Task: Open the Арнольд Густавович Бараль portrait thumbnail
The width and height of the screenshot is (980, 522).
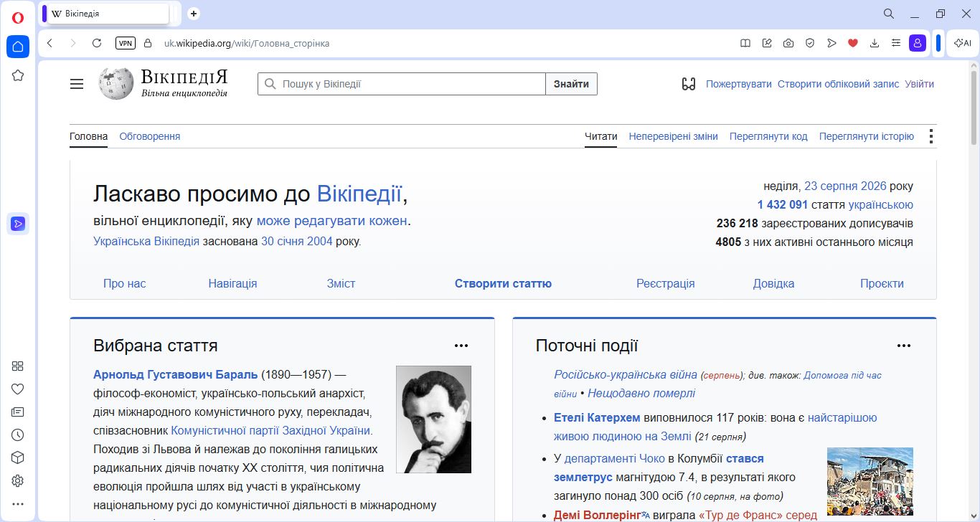Action: pyautogui.click(x=433, y=419)
